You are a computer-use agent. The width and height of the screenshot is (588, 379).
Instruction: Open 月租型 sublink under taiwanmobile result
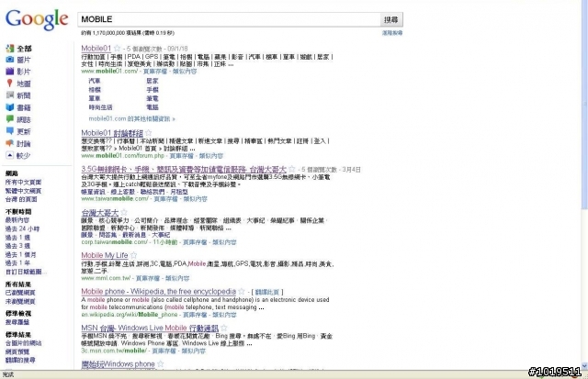[x=179, y=192]
